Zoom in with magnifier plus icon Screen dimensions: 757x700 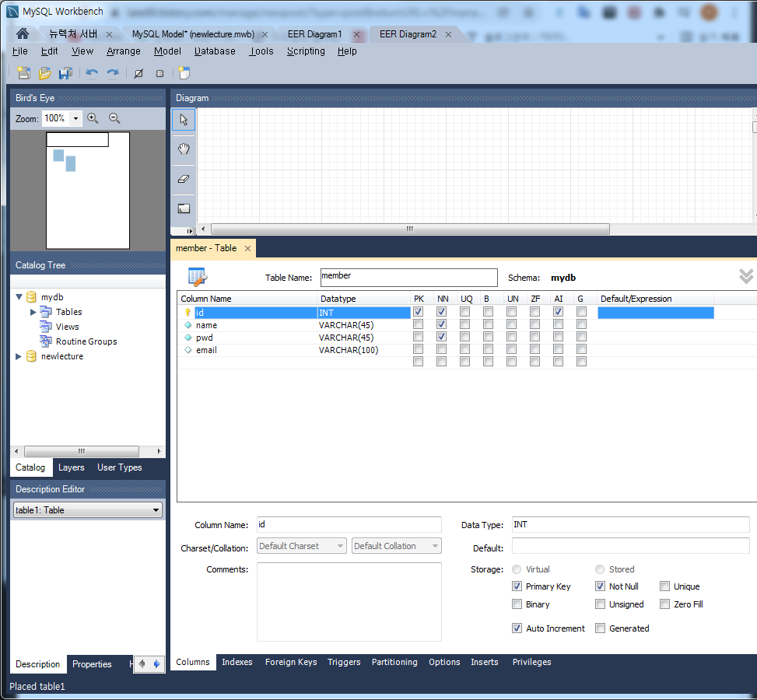tap(93, 118)
